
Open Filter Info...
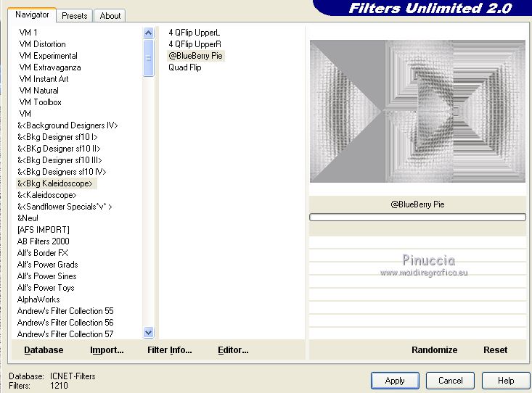pyautogui.click(x=170, y=350)
